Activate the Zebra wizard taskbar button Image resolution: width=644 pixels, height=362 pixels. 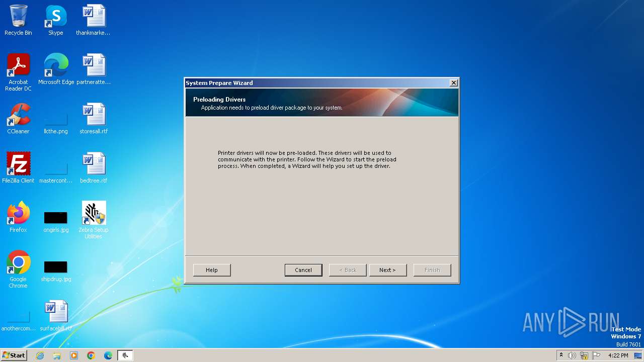tap(125, 355)
